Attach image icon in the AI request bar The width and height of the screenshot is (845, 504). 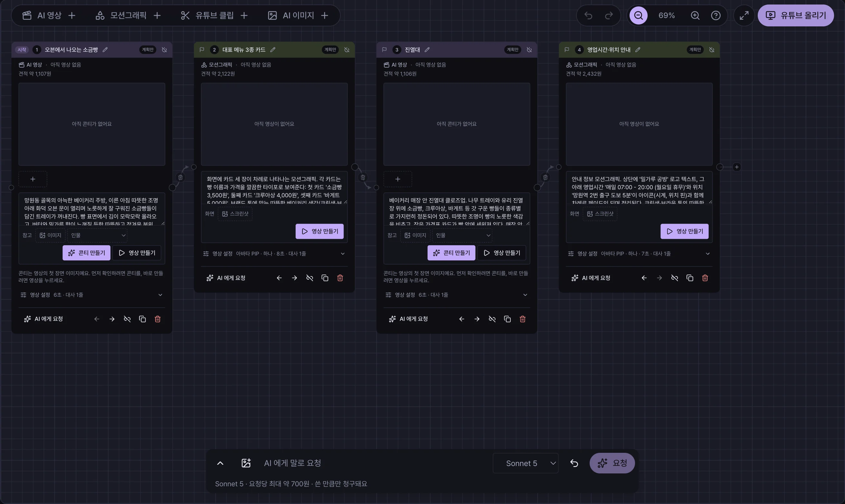[x=246, y=463]
